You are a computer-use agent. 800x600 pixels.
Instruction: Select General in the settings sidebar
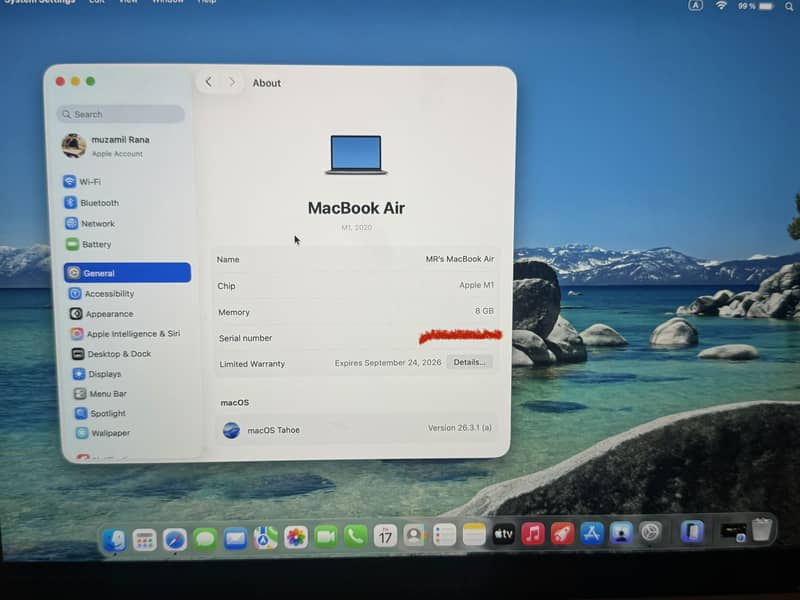point(128,273)
